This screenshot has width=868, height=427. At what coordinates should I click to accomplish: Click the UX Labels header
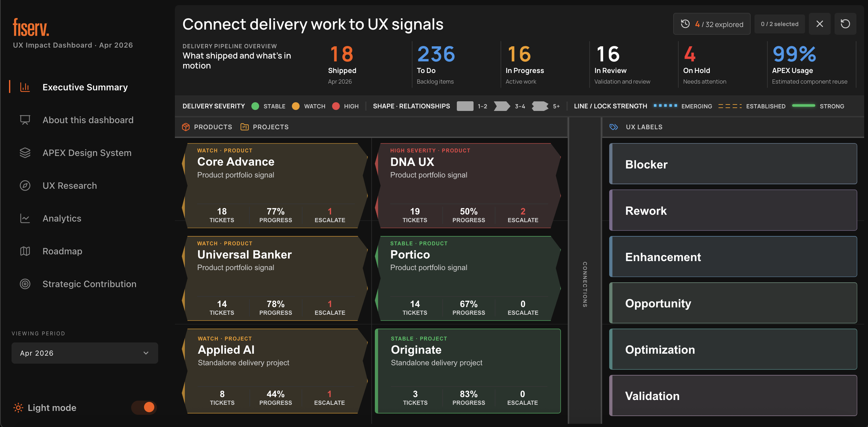pos(644,127)
